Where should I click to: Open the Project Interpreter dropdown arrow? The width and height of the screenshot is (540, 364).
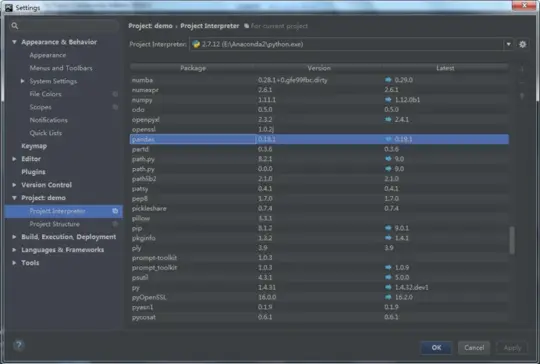coord(508,44)
